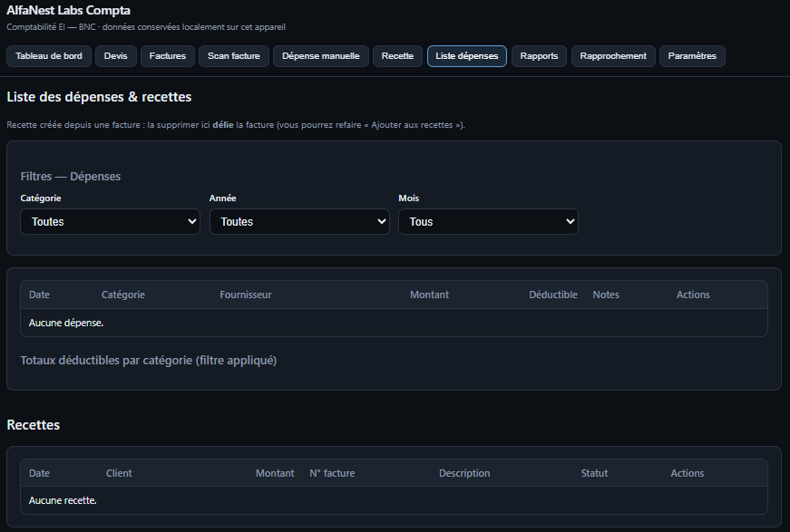
Task: Click the N° facture column header
Action: (x=332, y=473)
